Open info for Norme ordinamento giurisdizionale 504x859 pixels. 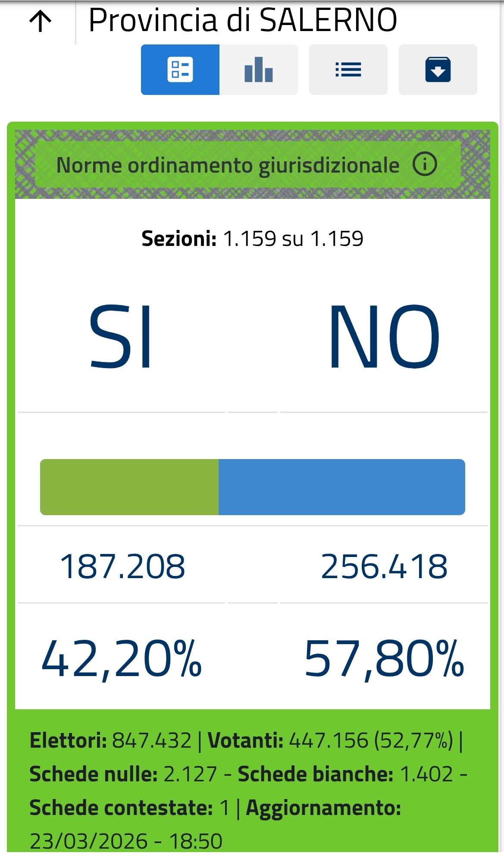[425, 164]
